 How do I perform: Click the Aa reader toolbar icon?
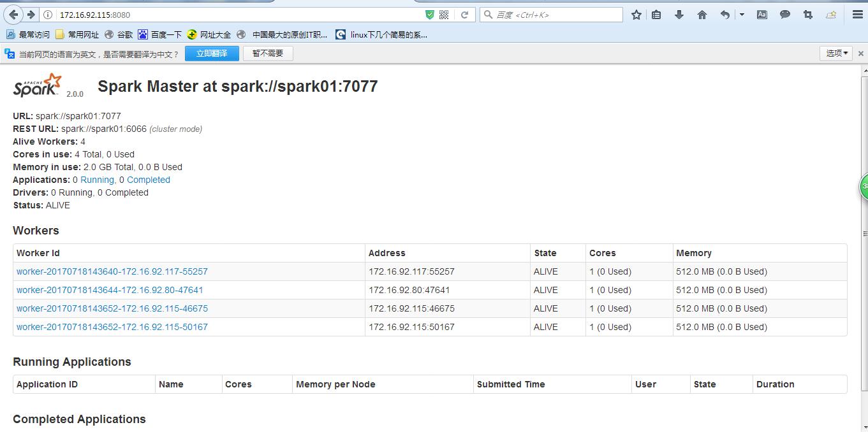pos(762,15)
